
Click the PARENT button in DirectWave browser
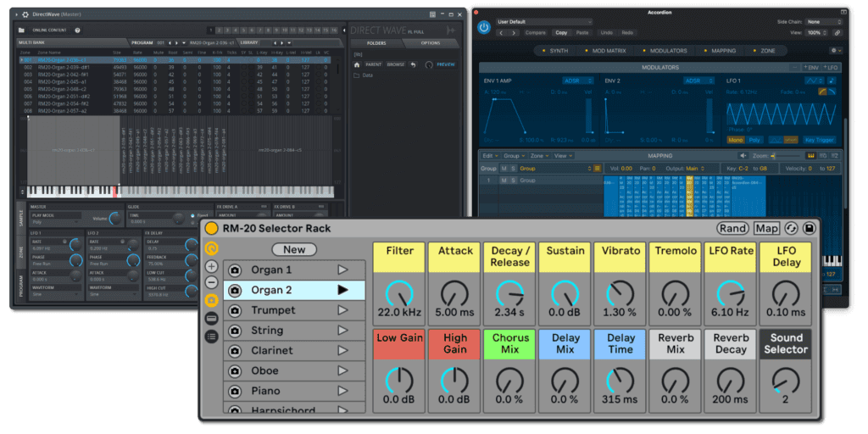coord(374,64)
